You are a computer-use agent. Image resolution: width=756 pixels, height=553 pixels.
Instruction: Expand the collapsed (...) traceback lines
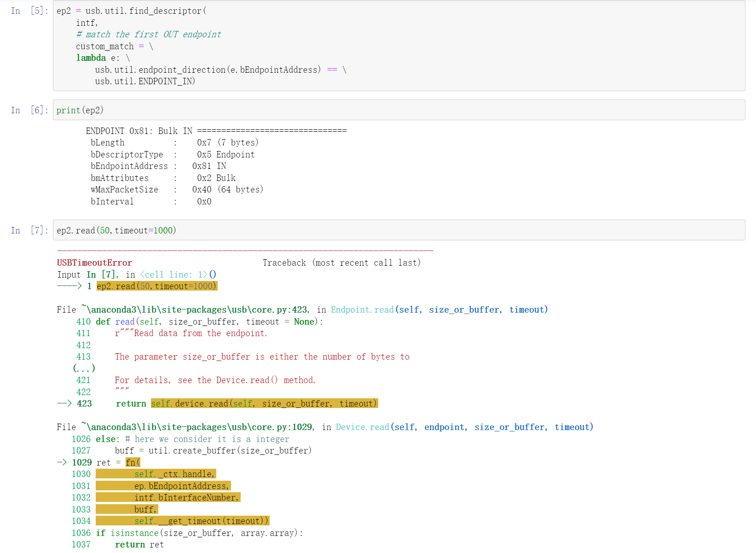pyautogui.click(x=83, y=368)
